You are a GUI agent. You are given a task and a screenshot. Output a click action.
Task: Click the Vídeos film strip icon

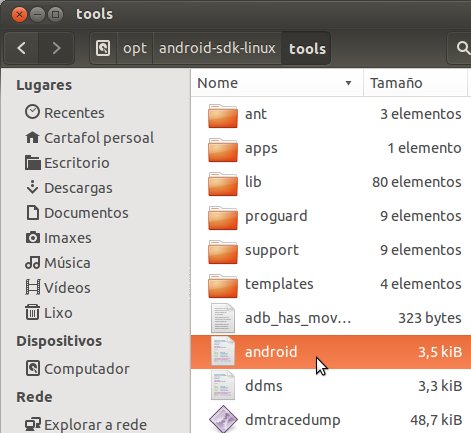(33, 287)
